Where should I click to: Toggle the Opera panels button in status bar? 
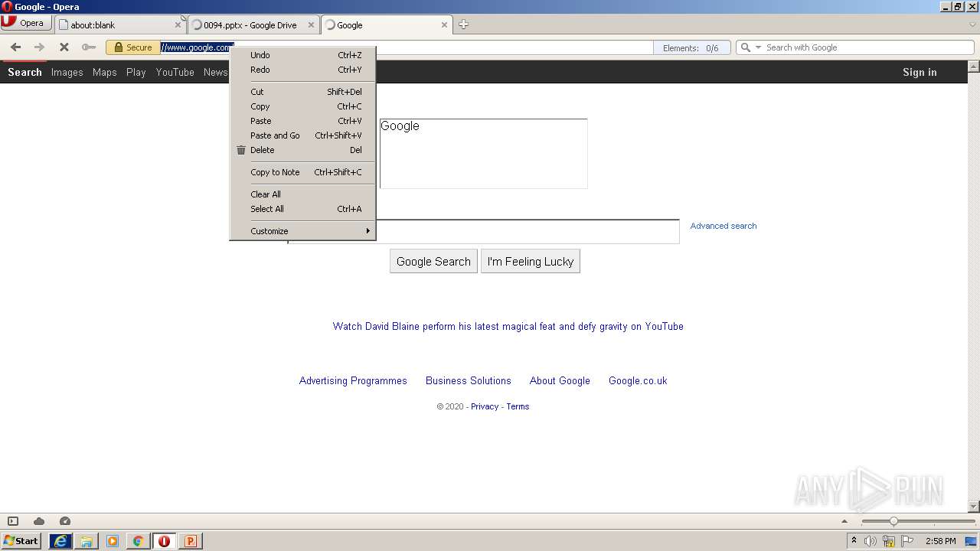(x=13, y=521)
